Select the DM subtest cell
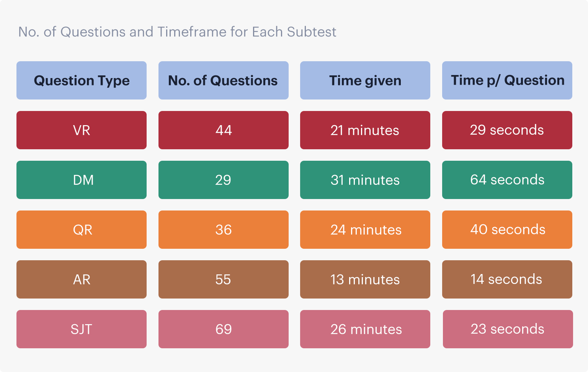 (x=82, y=180)
